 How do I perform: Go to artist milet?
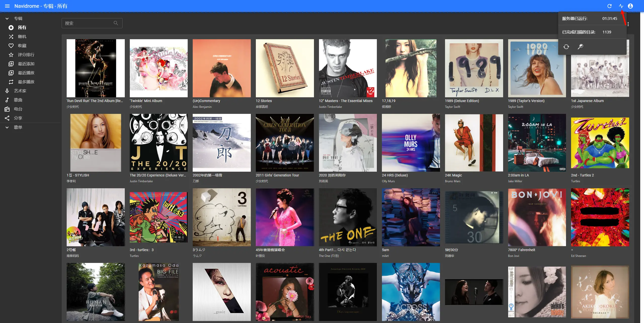pyautogui.click(x=385, y=256)
